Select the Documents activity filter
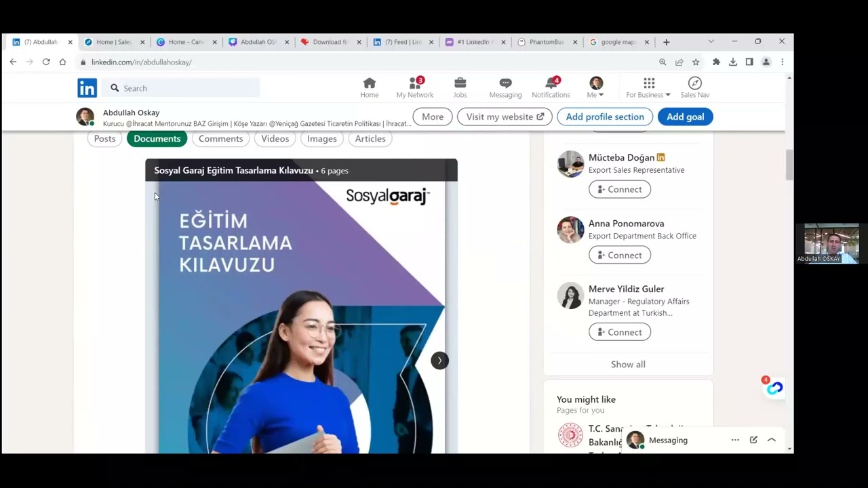 pos(157,138)
